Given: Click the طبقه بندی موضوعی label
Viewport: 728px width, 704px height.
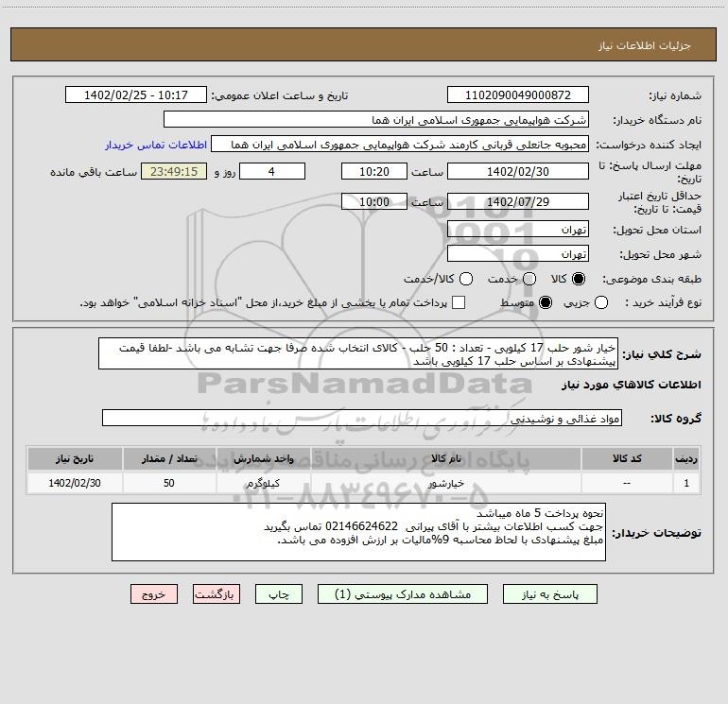Looking at the screenshot, I should (x=651, y=279).
